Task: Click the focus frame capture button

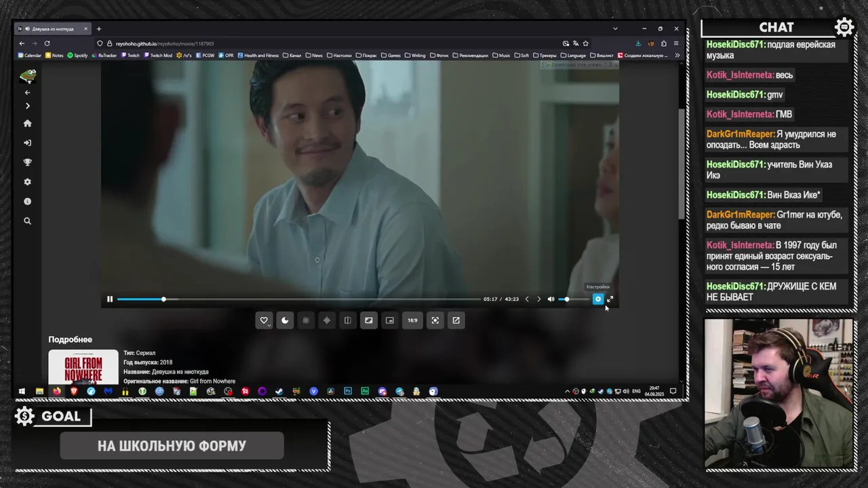Action: coord(435,321)
